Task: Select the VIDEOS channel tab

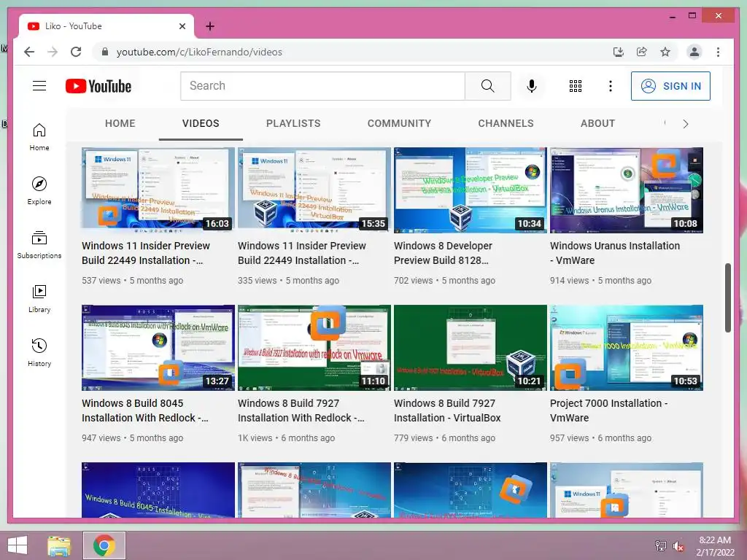Action: [x=201, y=123]
